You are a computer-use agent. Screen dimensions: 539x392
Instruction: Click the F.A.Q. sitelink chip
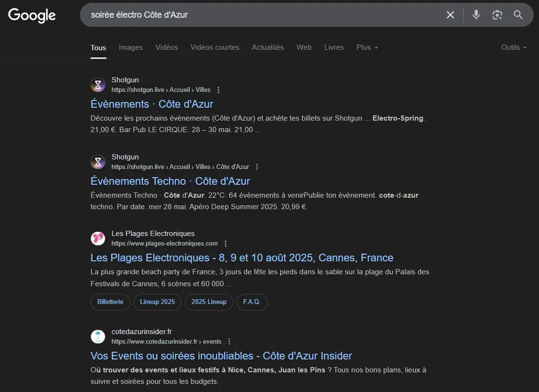(252, 302)
